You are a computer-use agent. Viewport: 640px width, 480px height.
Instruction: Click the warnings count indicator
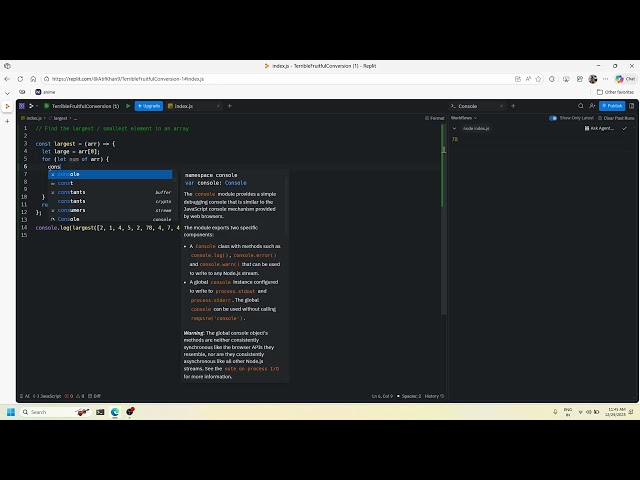click(x=80, y=396)
